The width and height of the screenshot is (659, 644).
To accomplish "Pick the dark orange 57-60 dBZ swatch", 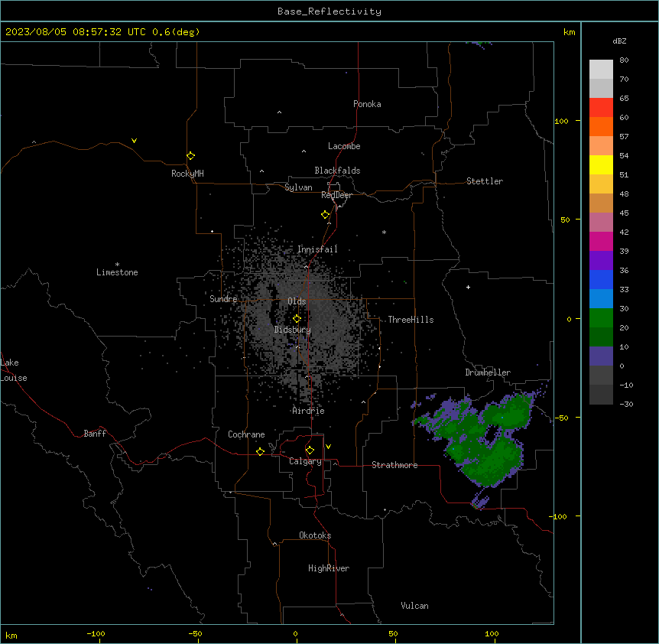I will (601, 126).
